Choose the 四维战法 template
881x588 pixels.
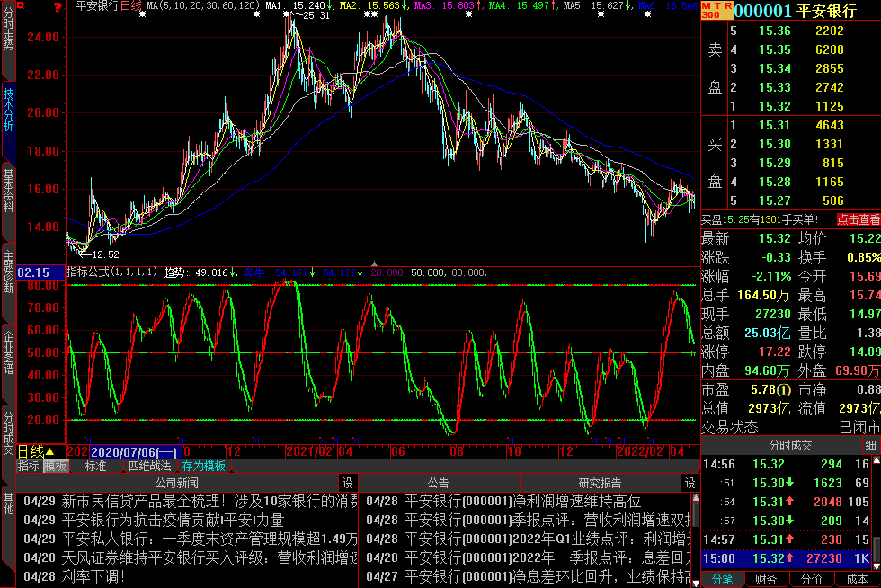[149, 466]
